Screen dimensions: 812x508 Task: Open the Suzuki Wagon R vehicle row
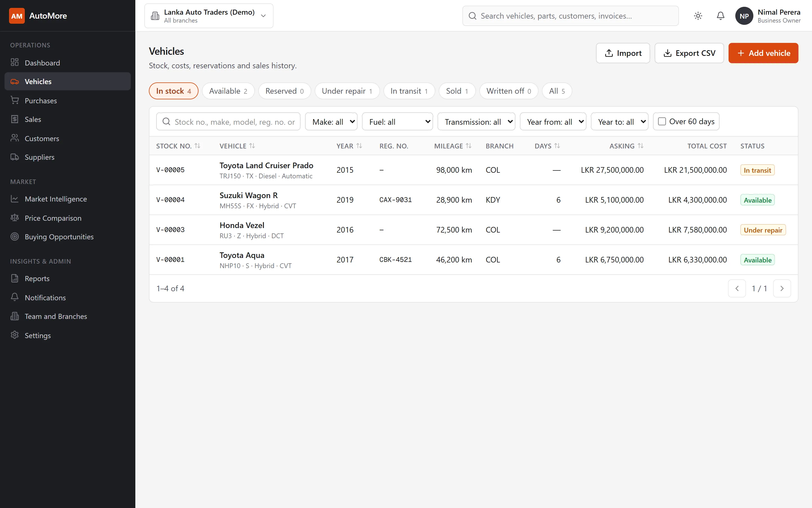473,200
